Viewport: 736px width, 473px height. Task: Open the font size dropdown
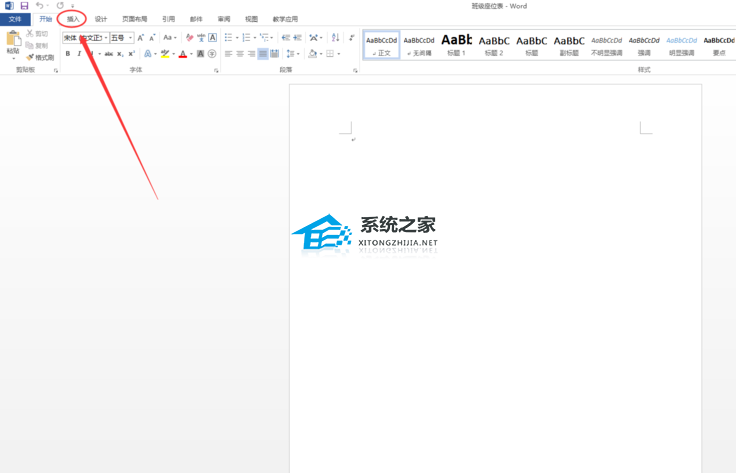121,38
